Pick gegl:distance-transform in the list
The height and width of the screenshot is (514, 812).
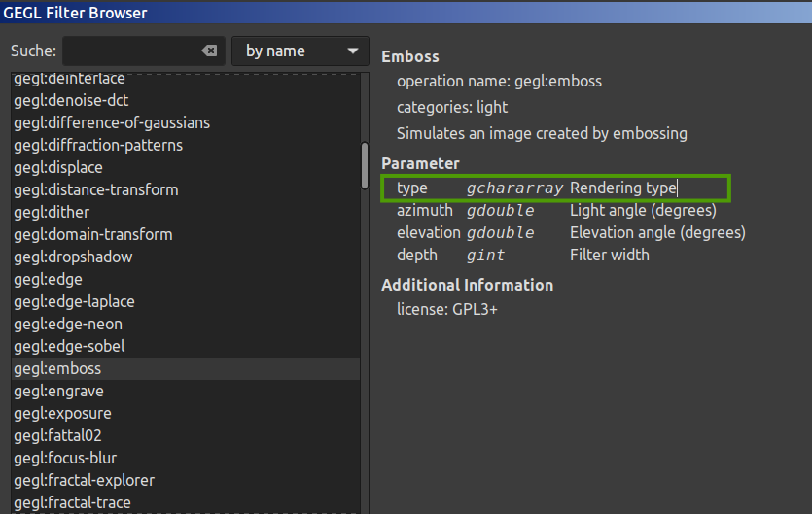pyautogui.click(x=186, y=190)
